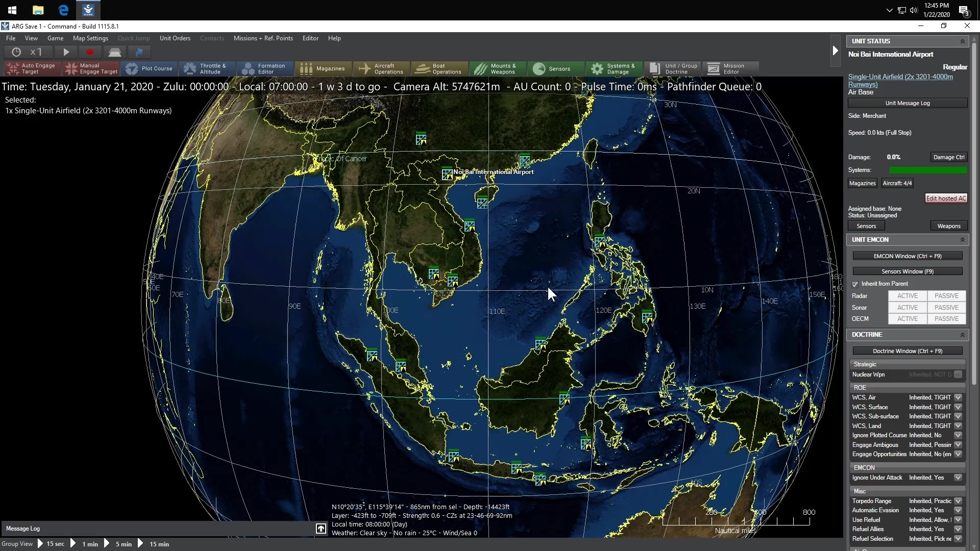This screenshot has height=551, width=980.
Task: Start the simulation with the play button
Action: (x=66, y=52)
